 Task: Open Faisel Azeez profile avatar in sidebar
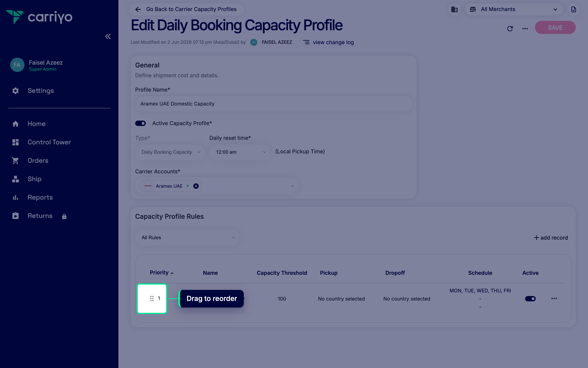[x=17, y=65]
